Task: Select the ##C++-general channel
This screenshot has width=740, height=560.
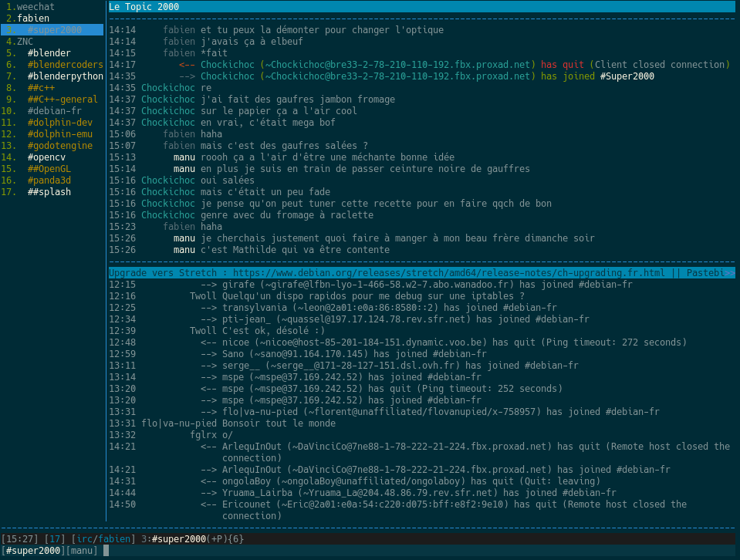Action: (x=63, y=99)
